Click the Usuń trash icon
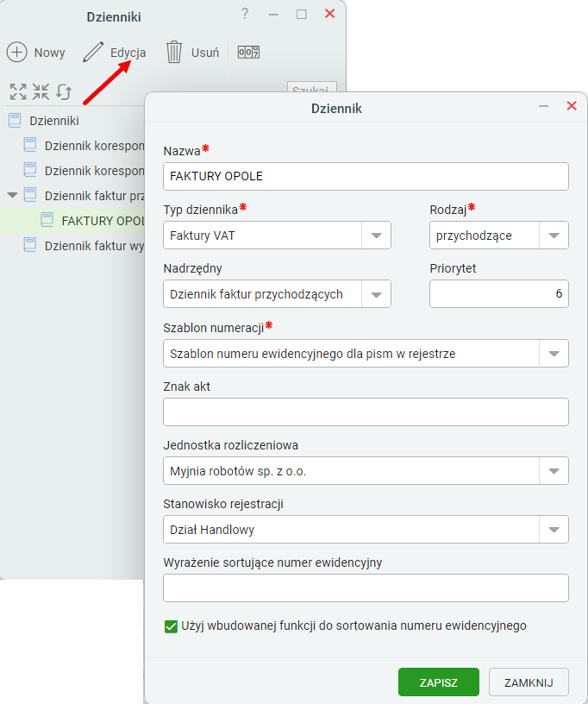588x704 pixels. tap(174, 52)
